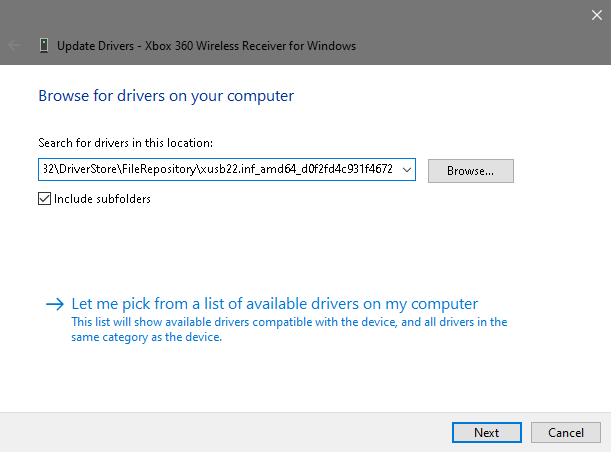The width and height of the screenshot is (611, 452).
Task: Click the Browse... button
Action: [x=471, y=171]
